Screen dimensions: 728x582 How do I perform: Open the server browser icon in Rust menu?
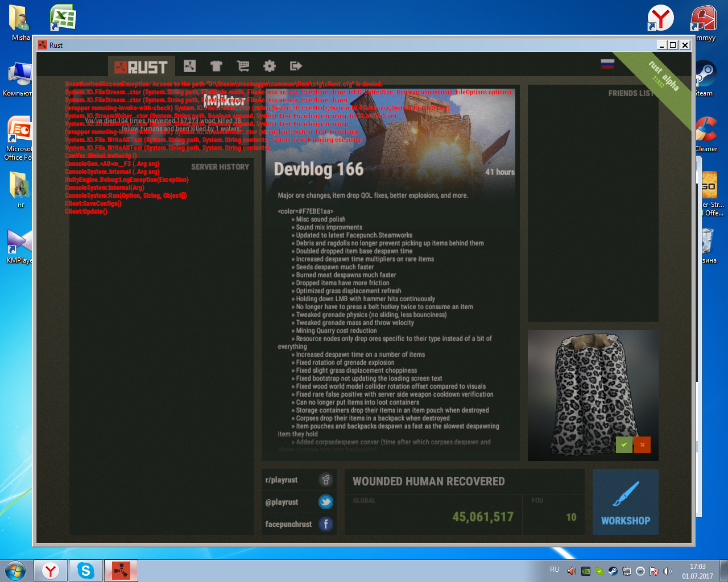click(189, 66)
